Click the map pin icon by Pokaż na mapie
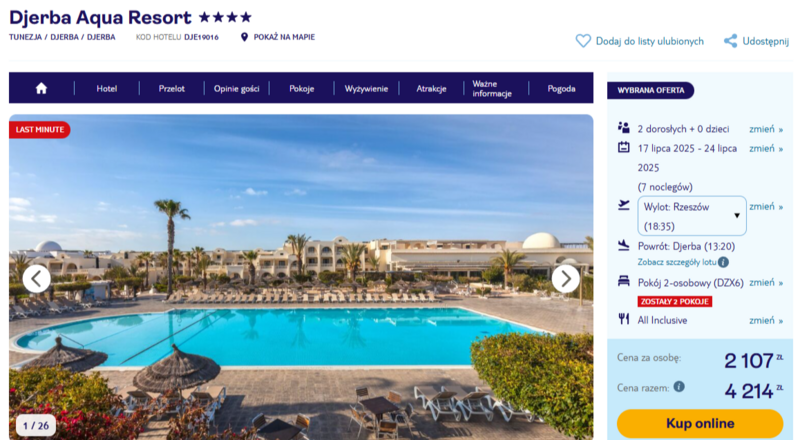The width and height of the screenshot is (800, 440). point(244,37)
